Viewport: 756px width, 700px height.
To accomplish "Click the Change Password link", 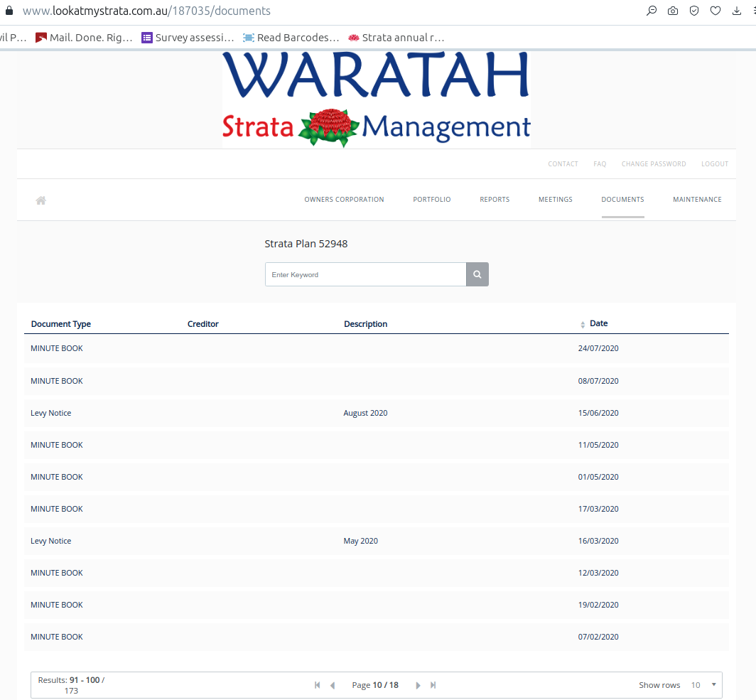I will (x=654, y=164).
